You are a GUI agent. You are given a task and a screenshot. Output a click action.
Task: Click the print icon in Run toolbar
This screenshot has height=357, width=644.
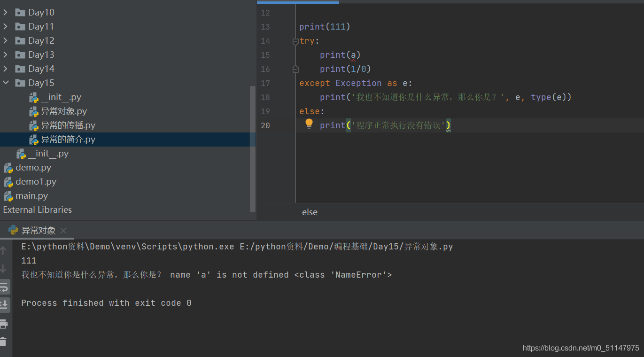point(4,324)
